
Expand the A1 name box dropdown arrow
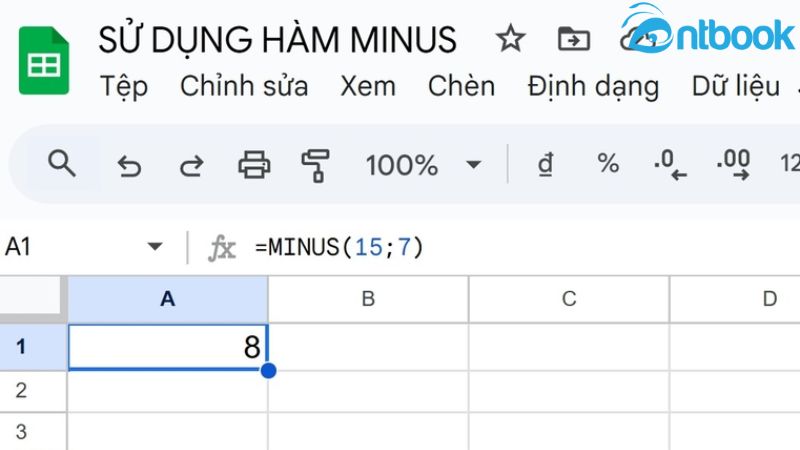[x=155, y=247]
